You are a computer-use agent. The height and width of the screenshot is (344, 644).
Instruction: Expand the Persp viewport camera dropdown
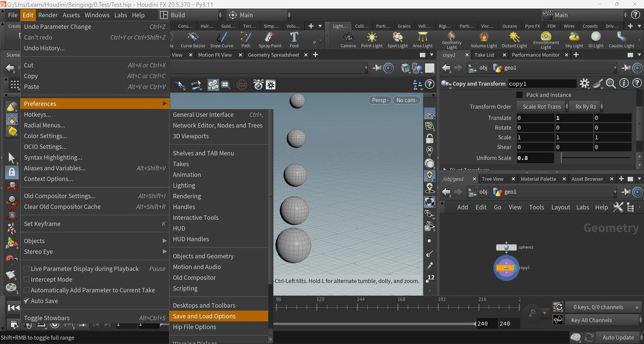380,100
